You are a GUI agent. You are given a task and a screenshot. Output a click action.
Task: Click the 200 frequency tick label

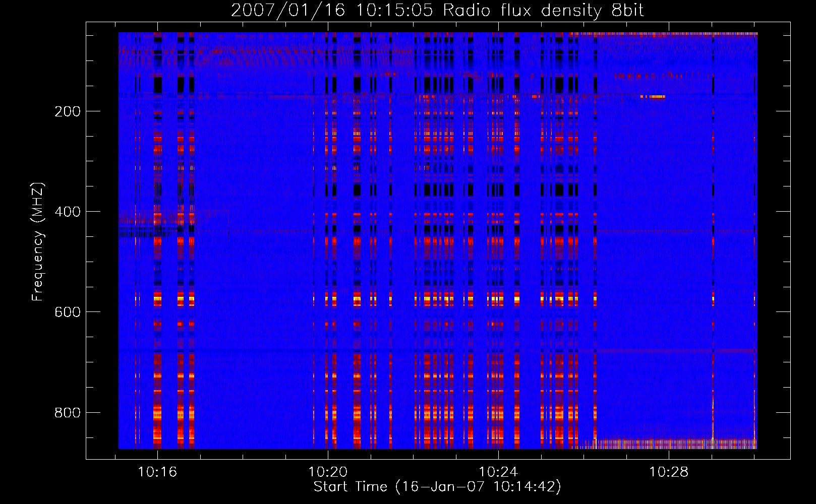(67, 111)
